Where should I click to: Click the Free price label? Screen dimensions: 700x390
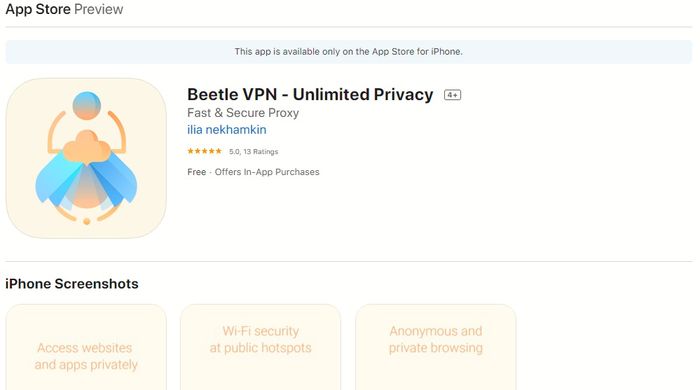tap(196, 172)
